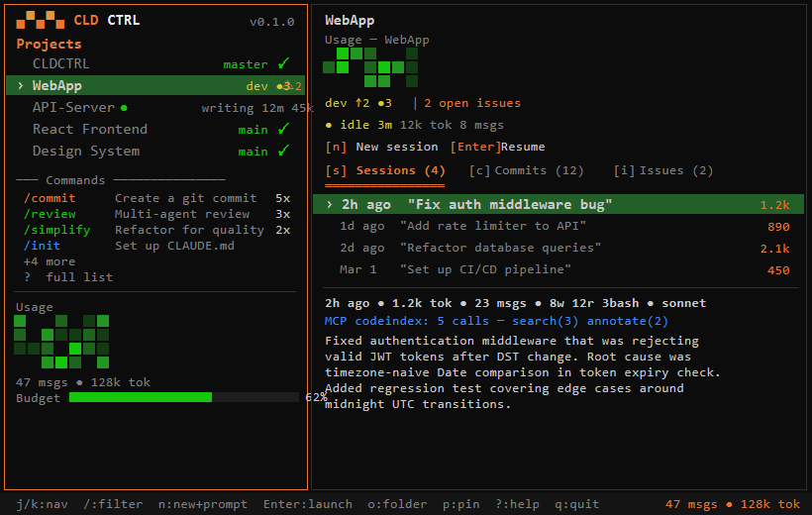
Task: Expand the +4 more commands entry
Action: pyautogui.click(x=50, y=261)
